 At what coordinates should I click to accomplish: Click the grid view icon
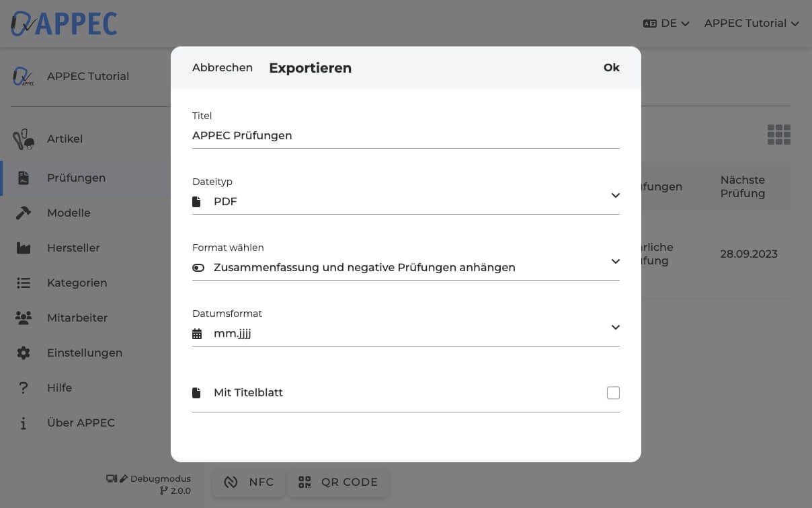click(778, 135)
